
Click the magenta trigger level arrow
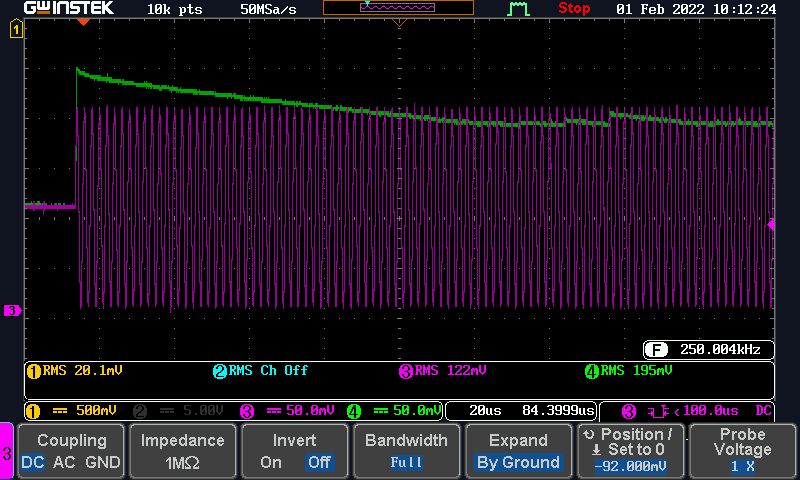pyautogui.click(x=771, y=224)
